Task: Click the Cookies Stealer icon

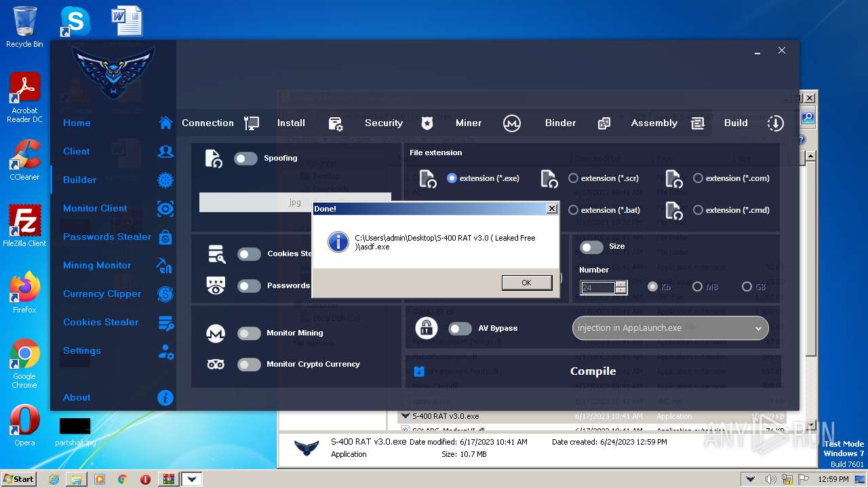Action: [x=165, y=323]
